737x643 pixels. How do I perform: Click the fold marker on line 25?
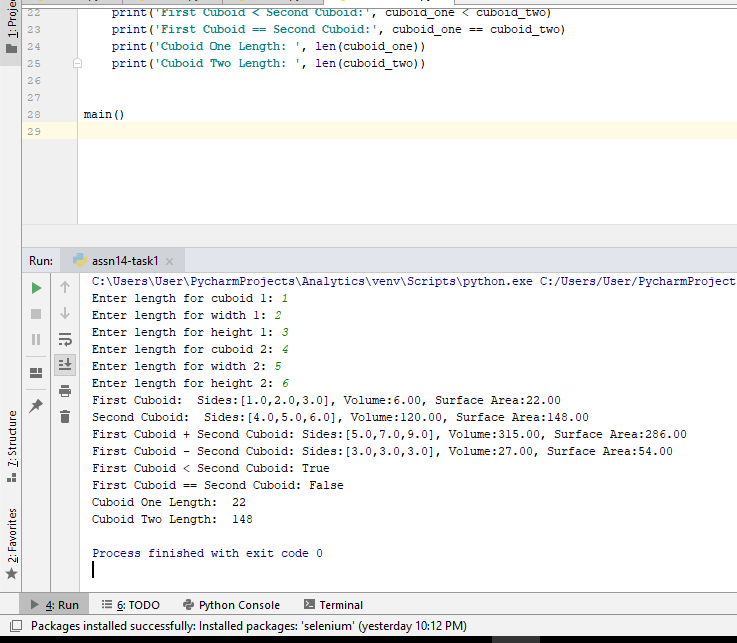point(78,63)
